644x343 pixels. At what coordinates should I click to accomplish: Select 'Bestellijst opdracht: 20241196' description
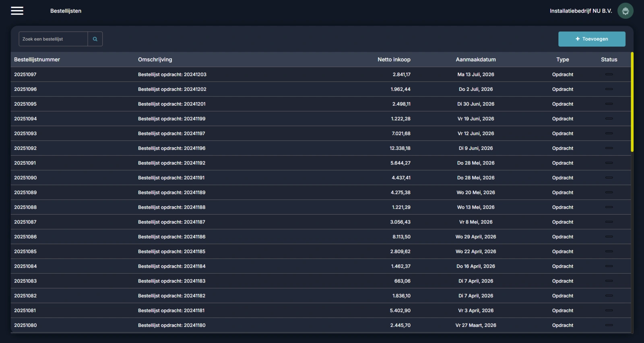click(x=172, y=148)
